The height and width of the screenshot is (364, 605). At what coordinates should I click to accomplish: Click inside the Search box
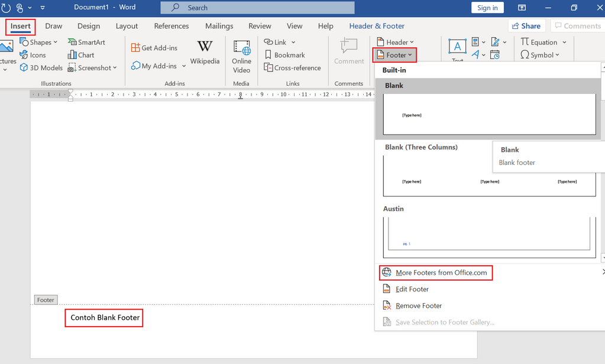pos(257,8)
